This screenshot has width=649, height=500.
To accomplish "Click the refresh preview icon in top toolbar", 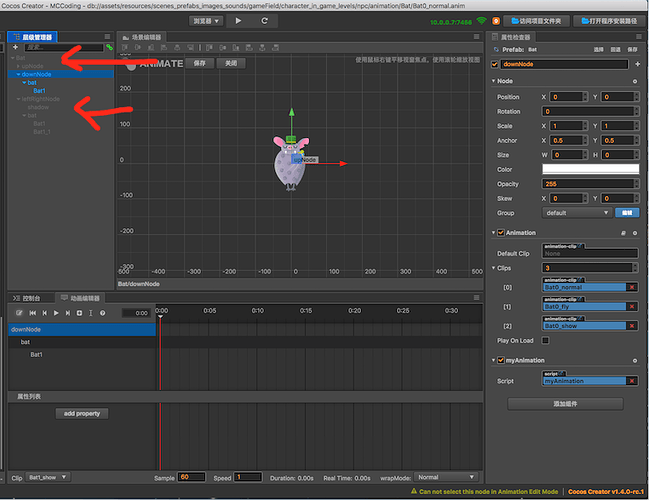I will click(x=264, y=21).
